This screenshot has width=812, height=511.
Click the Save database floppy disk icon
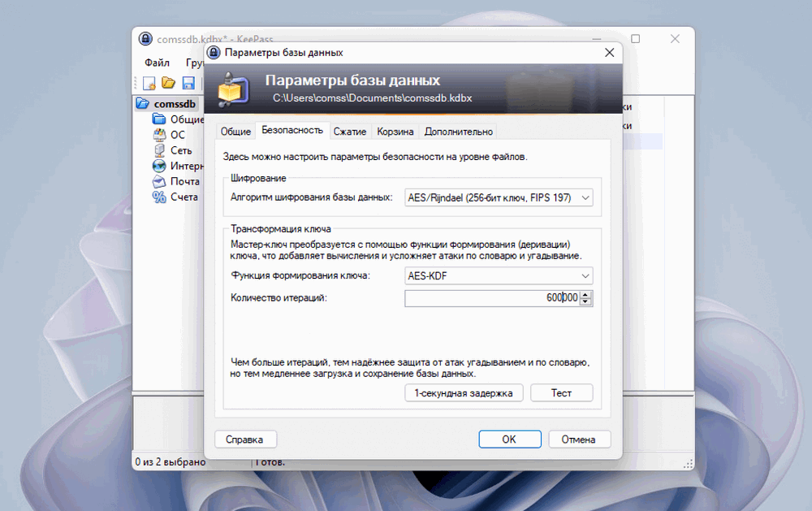coord(188,83)
